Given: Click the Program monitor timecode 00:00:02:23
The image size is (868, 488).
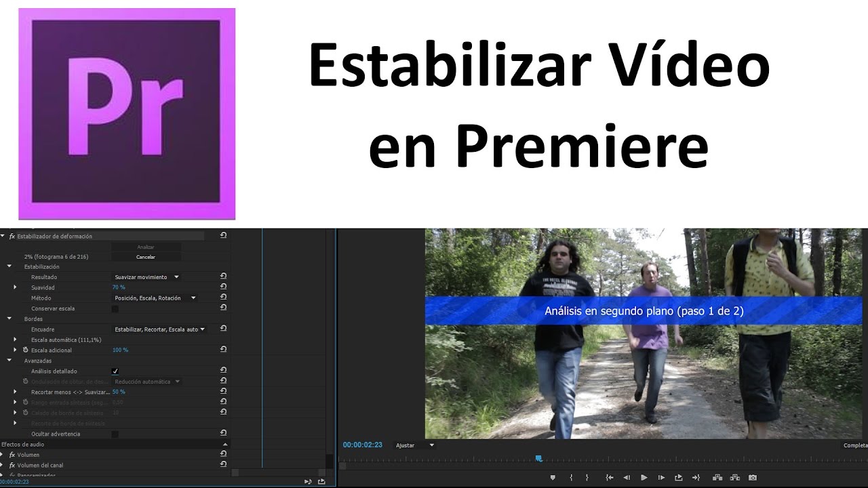Looking at the screenshot, I should point(362,445).
